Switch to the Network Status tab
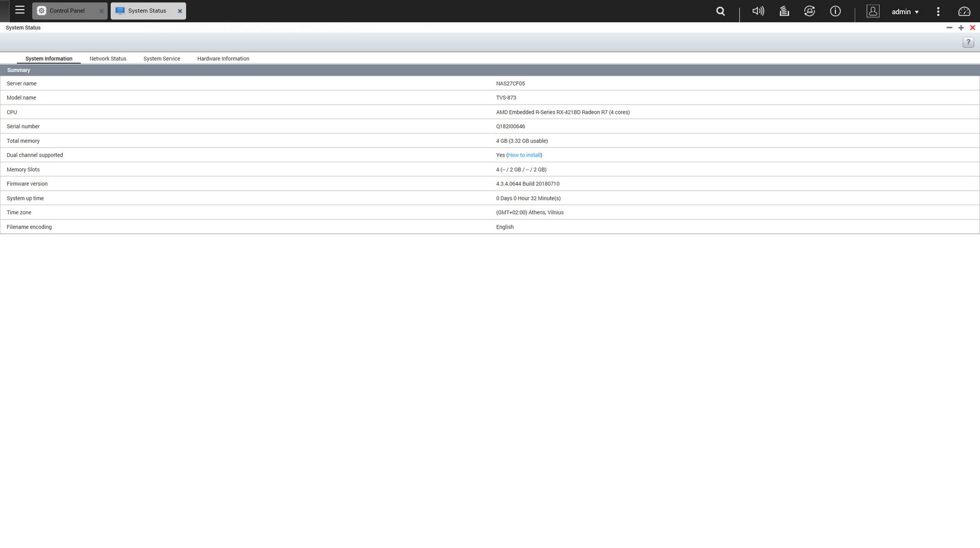The width and height of the screenshot is (980, 548). pos(108,59)
